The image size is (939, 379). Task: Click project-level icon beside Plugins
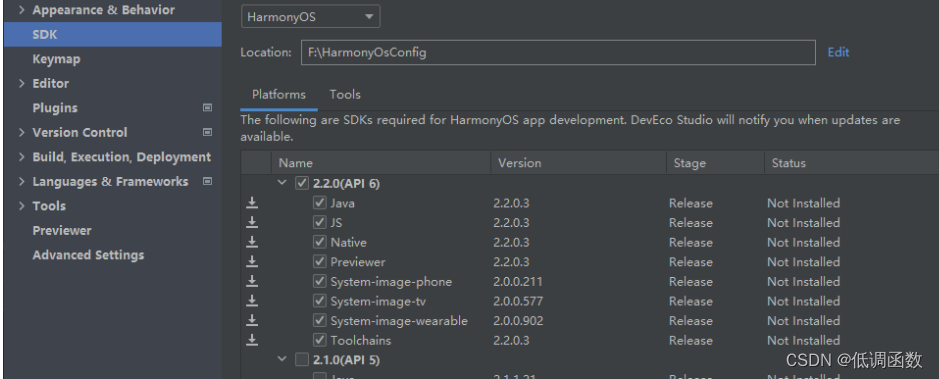coord(208,108)
